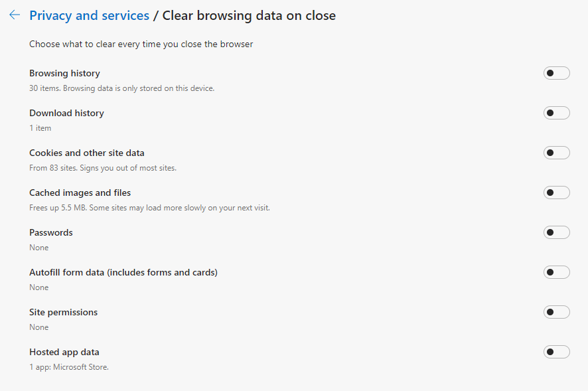Toggle Autofill form data clearing
This screenshot has width=588, height=391.
point(556,272)
